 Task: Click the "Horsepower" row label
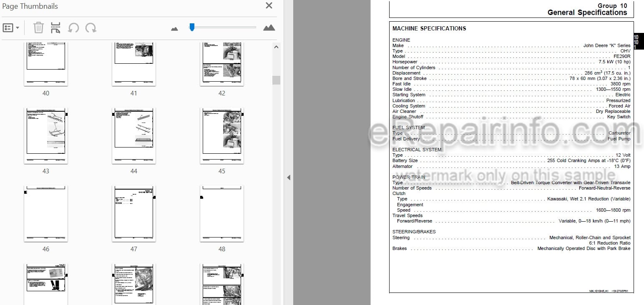405,62
